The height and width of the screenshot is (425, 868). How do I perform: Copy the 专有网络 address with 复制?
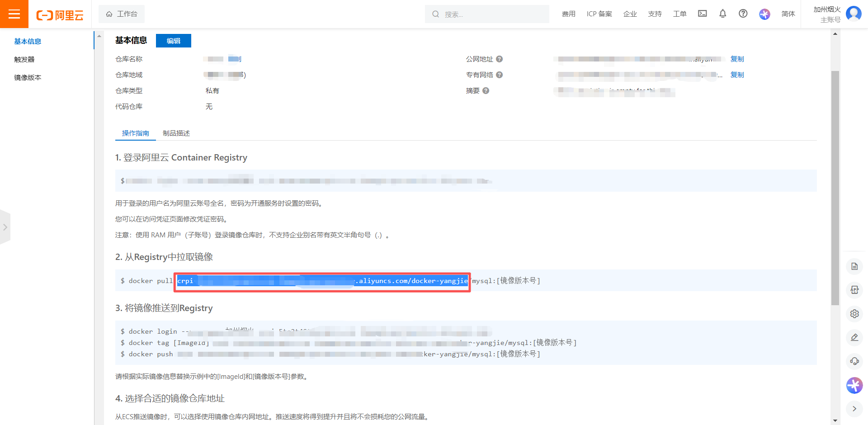click(x=737, y=75)
